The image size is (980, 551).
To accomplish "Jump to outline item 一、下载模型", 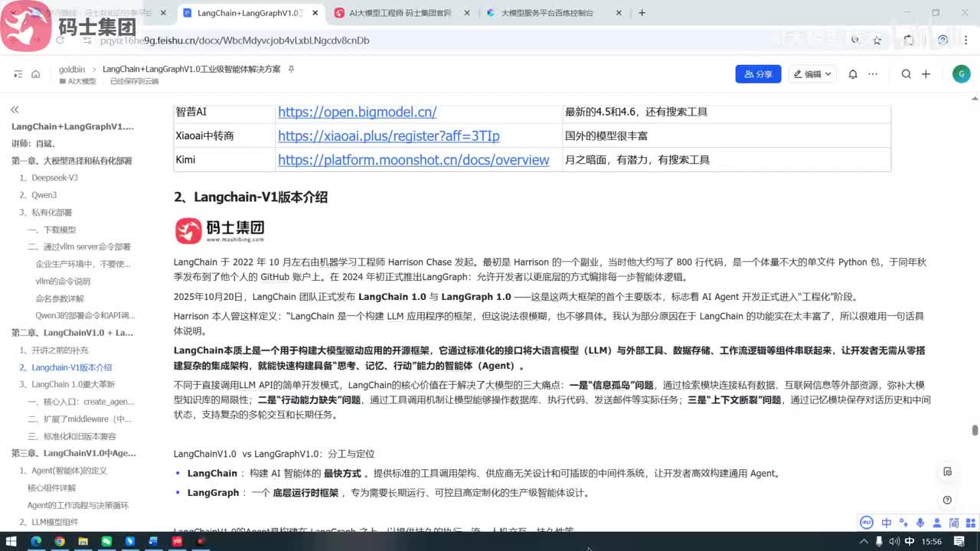I will click(52, 230).
